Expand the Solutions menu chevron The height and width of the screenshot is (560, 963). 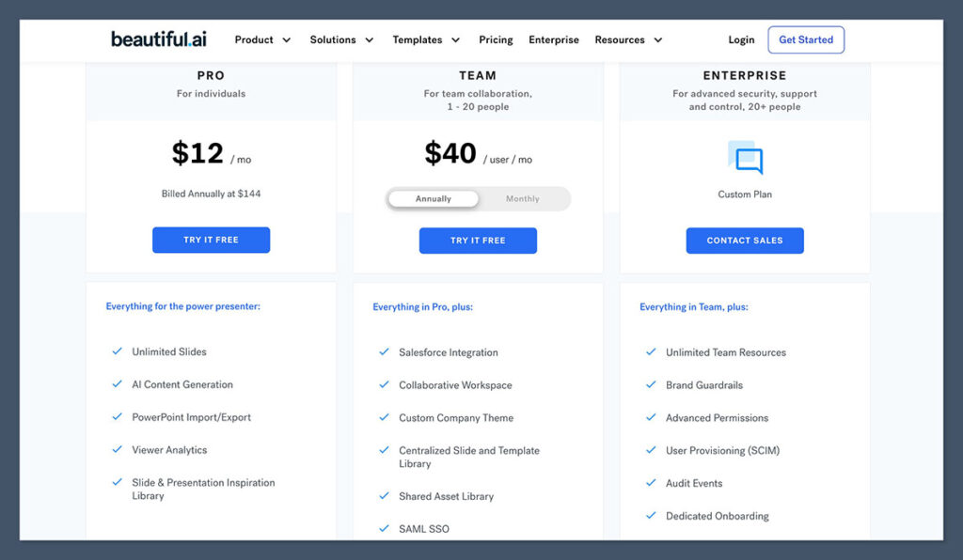point(369,39)
